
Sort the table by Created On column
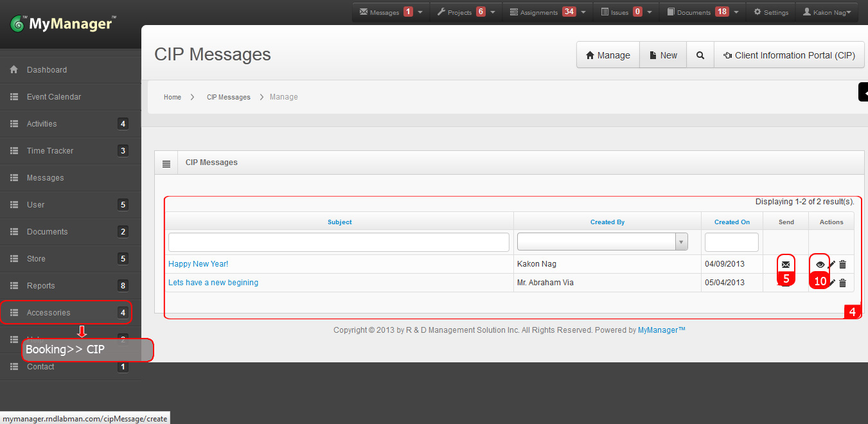click(732, 222)
